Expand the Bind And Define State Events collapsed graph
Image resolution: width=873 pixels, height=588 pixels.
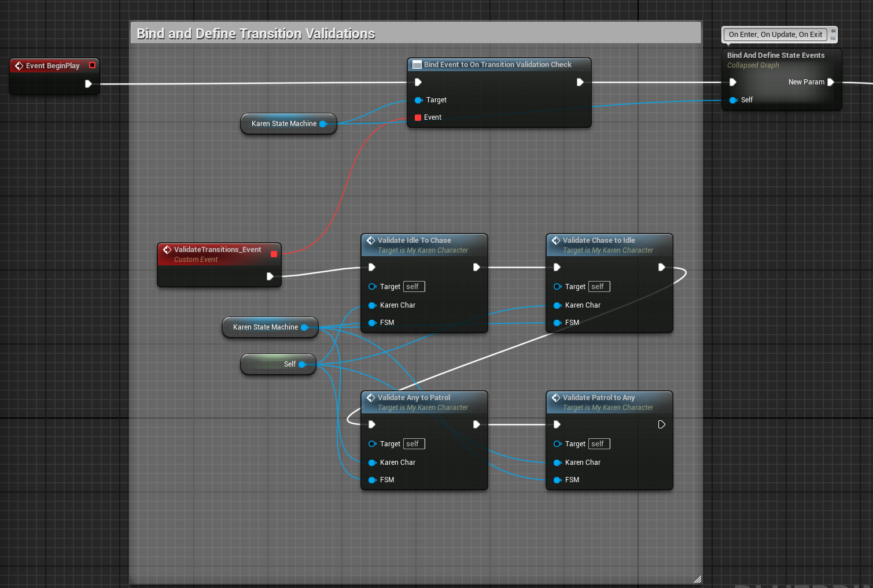click(x=776, y=55)
